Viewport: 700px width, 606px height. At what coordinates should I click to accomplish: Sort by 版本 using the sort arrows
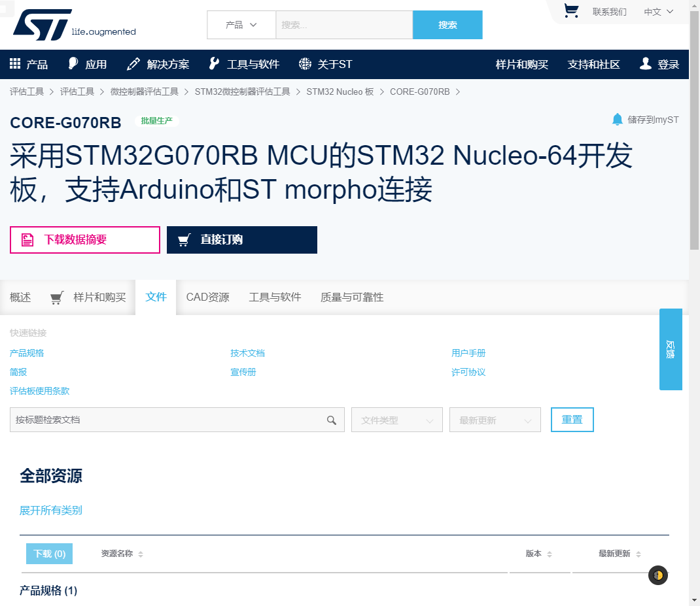coord(550,554)
